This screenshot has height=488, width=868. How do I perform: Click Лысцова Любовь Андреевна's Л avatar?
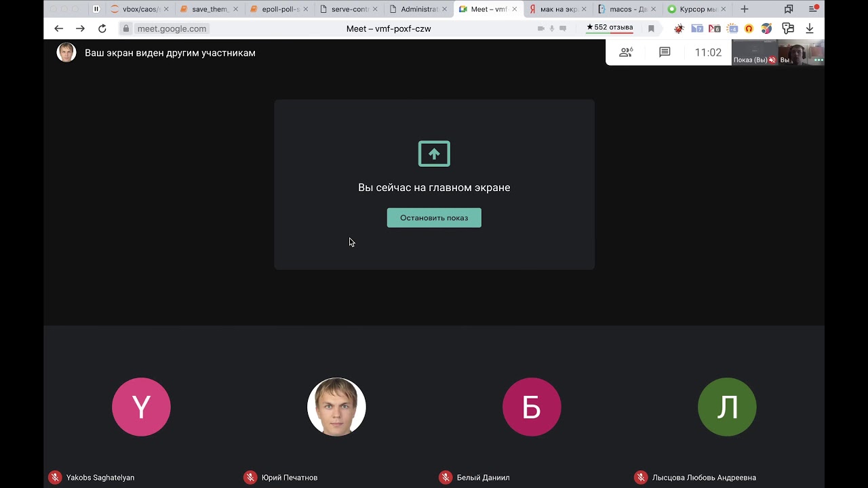(x=727, y=407)
